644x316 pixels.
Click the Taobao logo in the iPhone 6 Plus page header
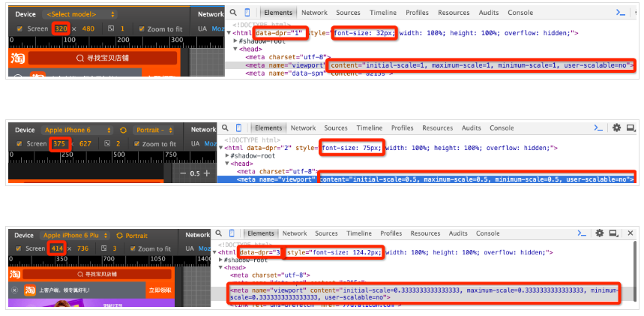(x=16, y=274)
